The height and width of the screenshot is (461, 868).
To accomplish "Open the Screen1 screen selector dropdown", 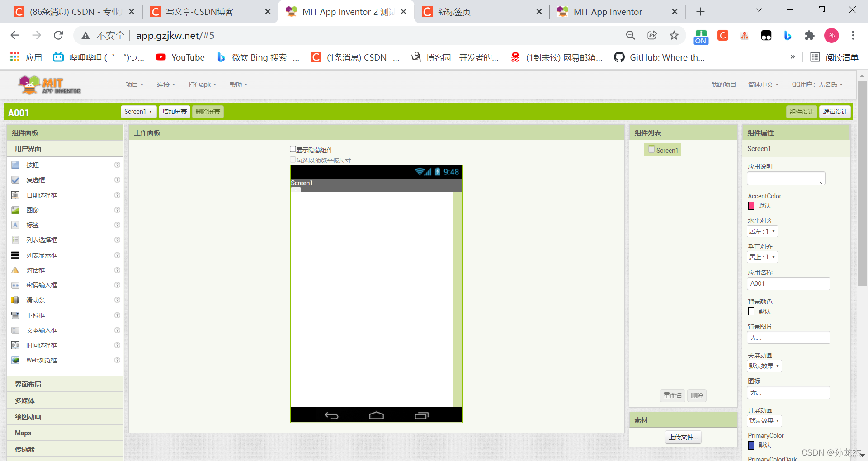I will pyautogui.click(x=138, y=112).
